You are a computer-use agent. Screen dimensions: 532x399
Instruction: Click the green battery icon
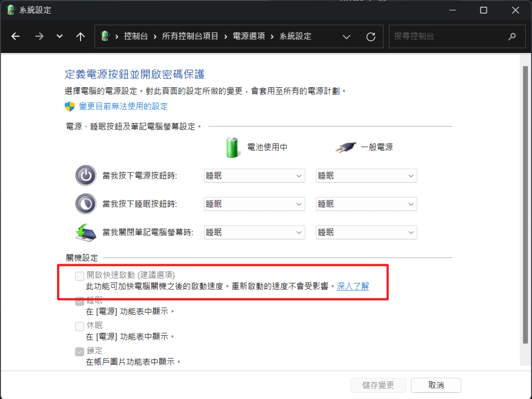click(232, 148)
